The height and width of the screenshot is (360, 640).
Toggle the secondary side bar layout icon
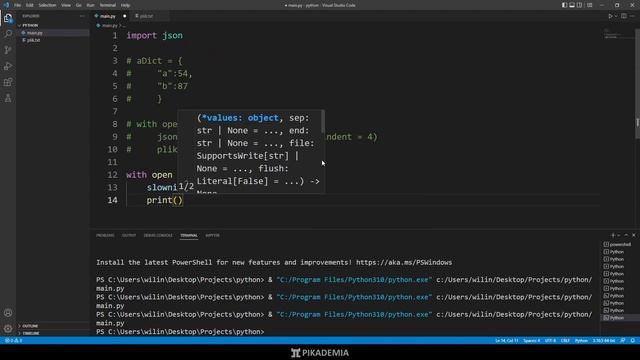pos(580,5)
